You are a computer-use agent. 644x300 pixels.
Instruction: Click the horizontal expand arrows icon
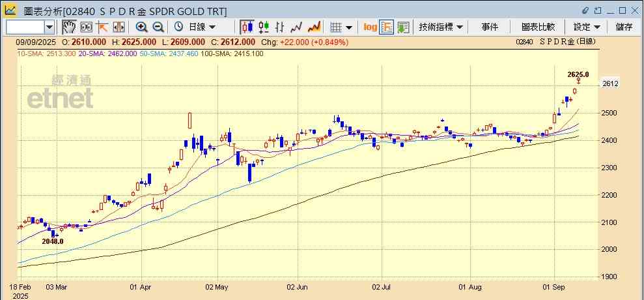119,27
